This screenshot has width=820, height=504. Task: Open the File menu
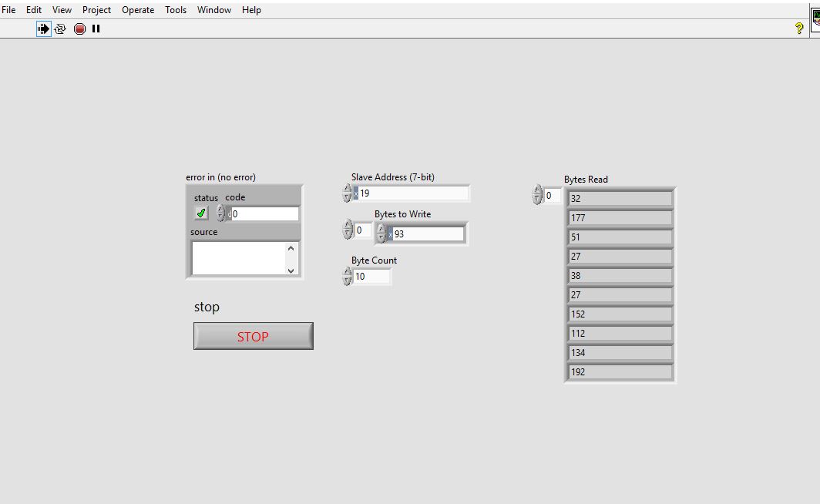click(x=9, y=10)
